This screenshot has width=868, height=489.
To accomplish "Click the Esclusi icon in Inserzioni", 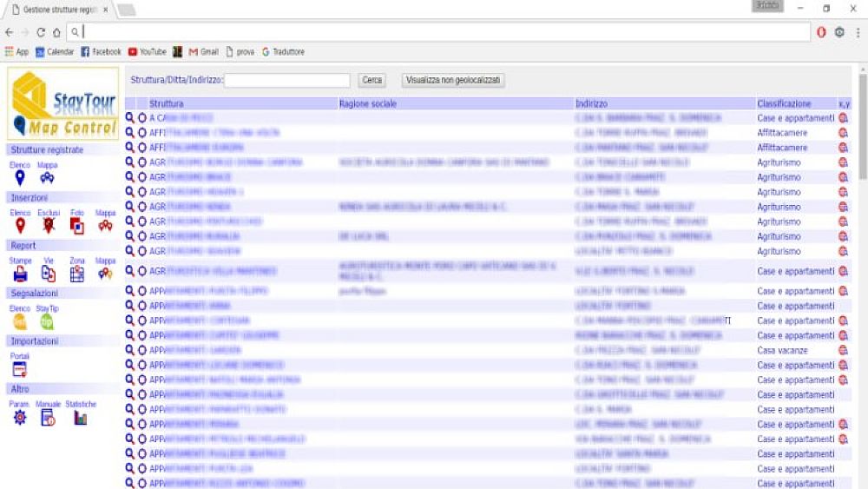I will (x=49, y=225).
